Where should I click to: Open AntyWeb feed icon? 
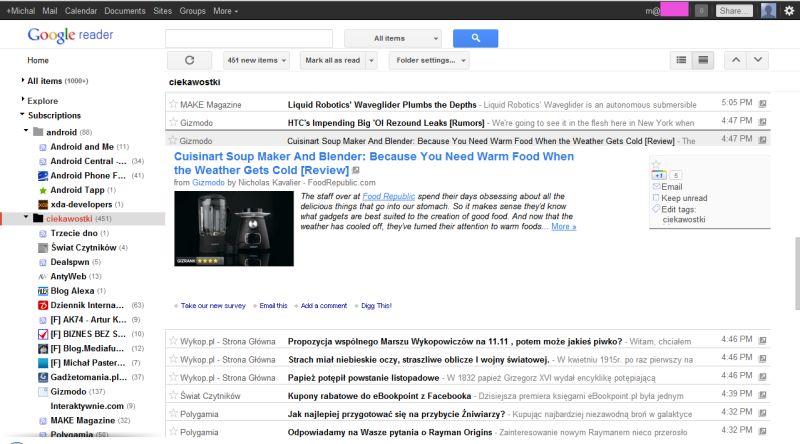coord(43,277)
